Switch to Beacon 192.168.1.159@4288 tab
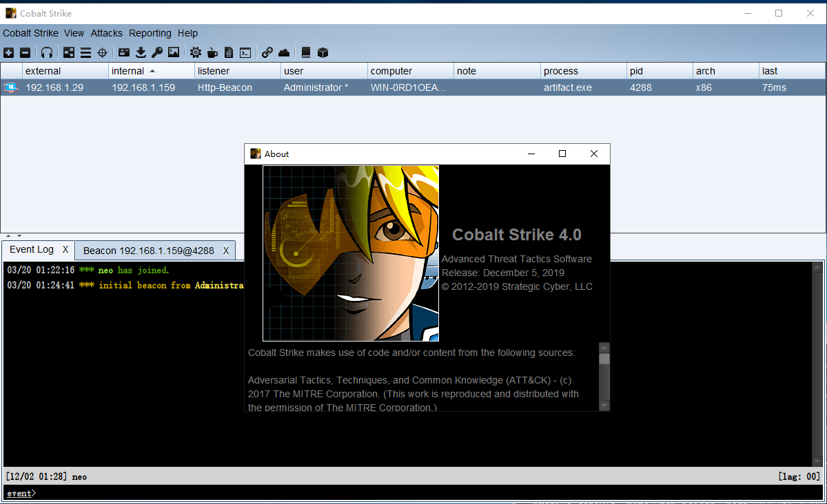The width and height of the screenshot is (827, 504). (148, 251)
